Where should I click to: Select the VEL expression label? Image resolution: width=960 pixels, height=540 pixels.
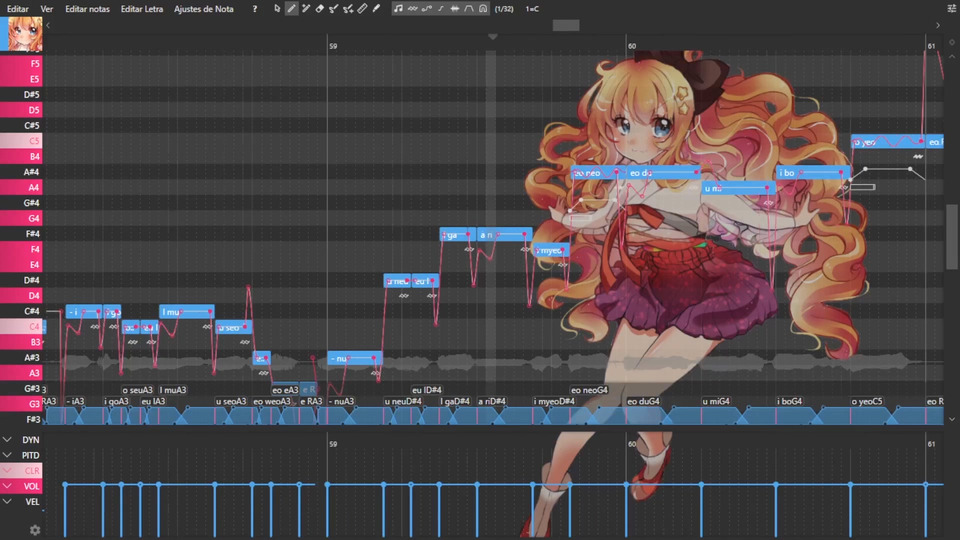[32, 501]
